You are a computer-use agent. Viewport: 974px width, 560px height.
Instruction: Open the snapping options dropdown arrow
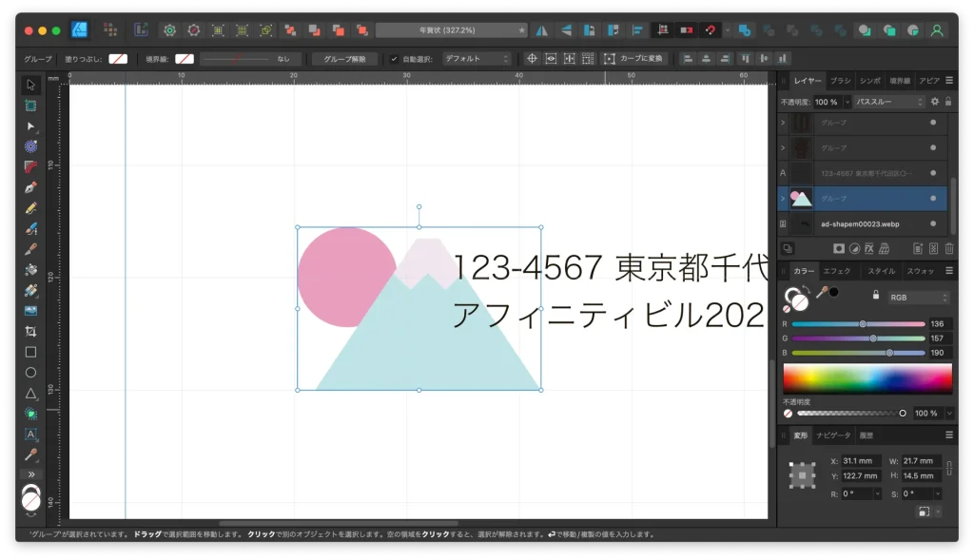pyautogui.click(x=727, y=29)
